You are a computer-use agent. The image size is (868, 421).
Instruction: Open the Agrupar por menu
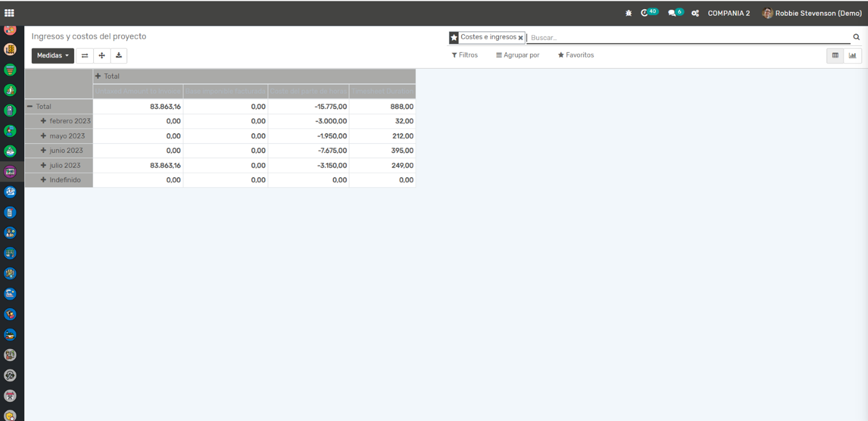[517, 55]
